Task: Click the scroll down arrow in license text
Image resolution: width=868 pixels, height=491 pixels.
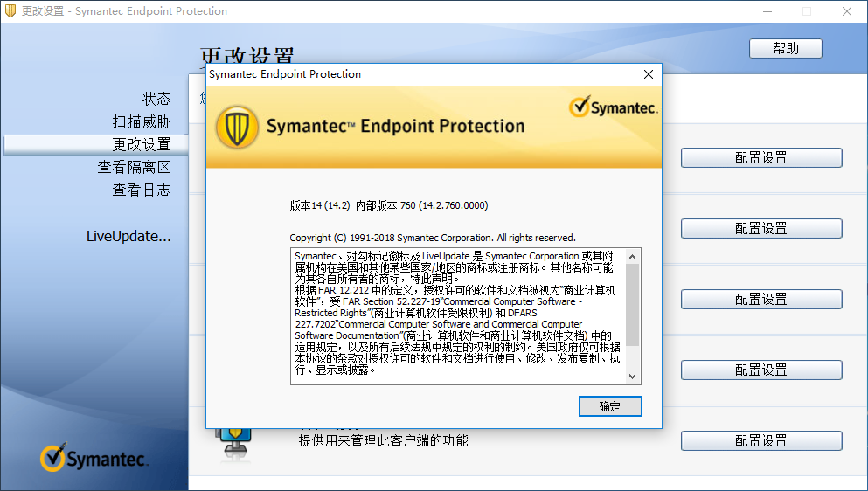Action: click(x=632, y=377)
